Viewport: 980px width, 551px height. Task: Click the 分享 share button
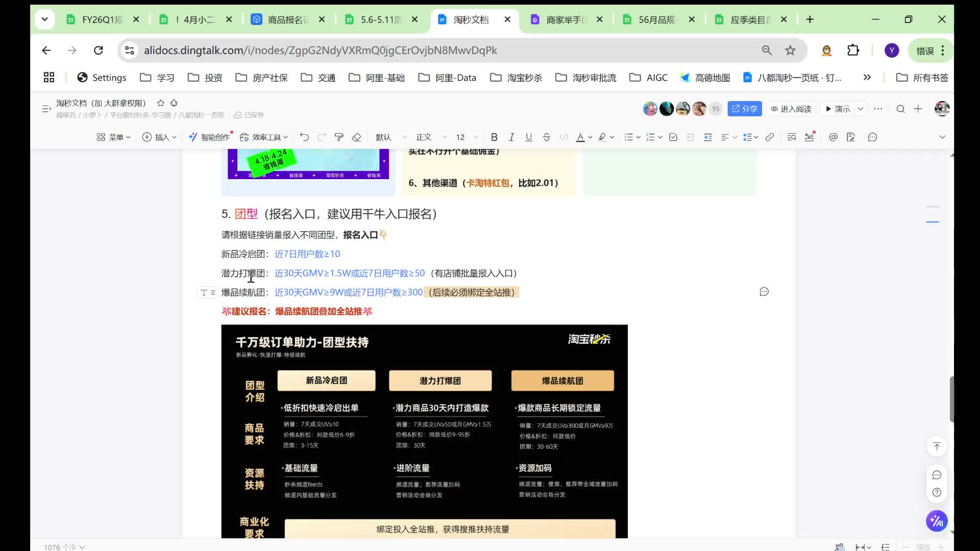[744, 109]
